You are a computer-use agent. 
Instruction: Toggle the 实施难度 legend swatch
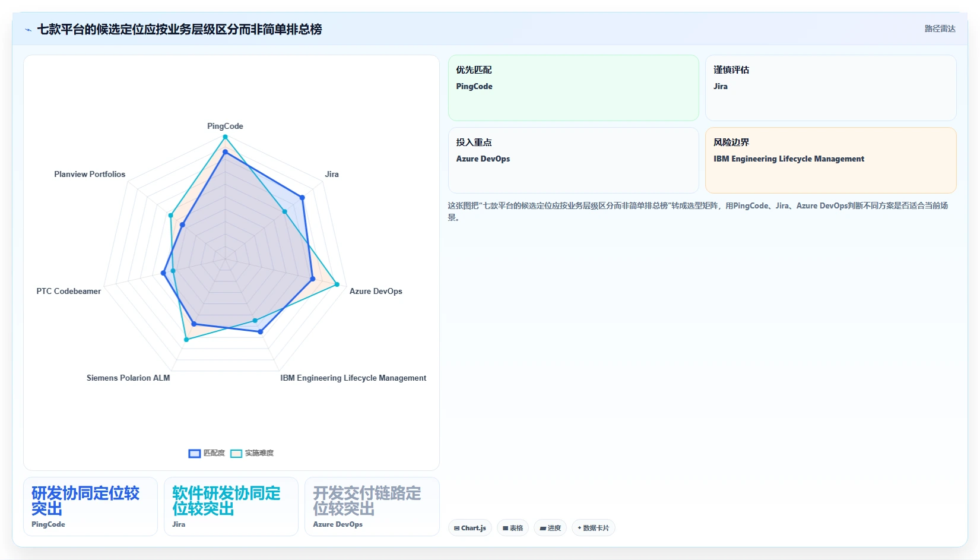click(x=236, y=454)
